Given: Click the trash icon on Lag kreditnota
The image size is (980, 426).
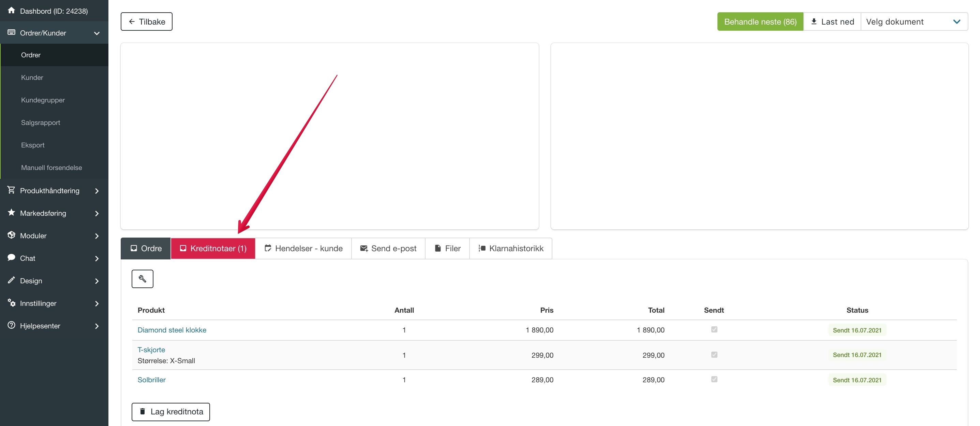Looking at the screenshot, I should coord(143,412).
